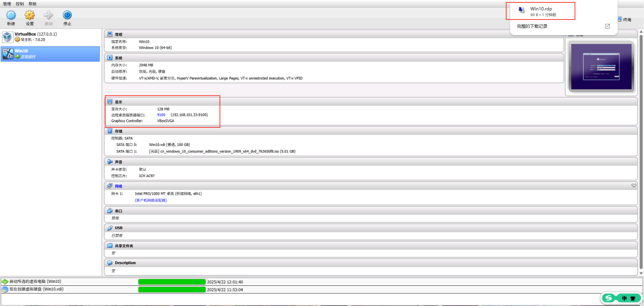The image size is (644, 306).
Task: Click the 显示 section display icon
Action: pos(110,102)
